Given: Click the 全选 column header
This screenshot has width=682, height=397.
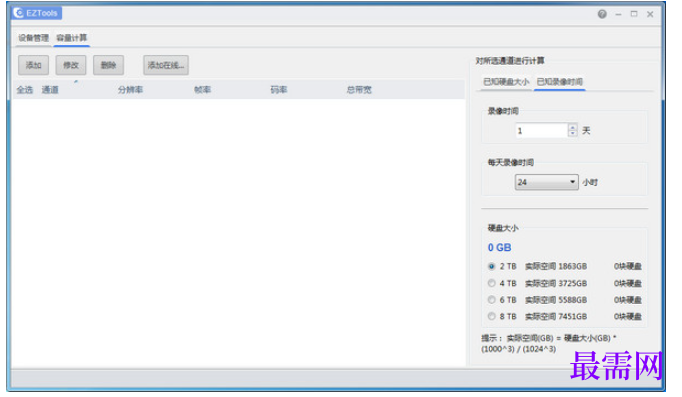Looking at the screenshot, I should pos(25,90).
